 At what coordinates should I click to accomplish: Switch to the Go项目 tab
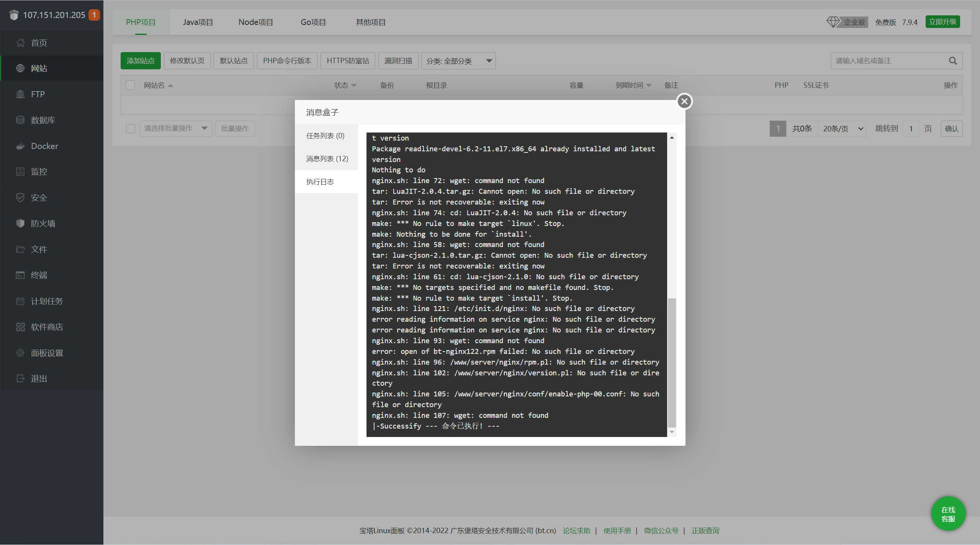(313, 22)
